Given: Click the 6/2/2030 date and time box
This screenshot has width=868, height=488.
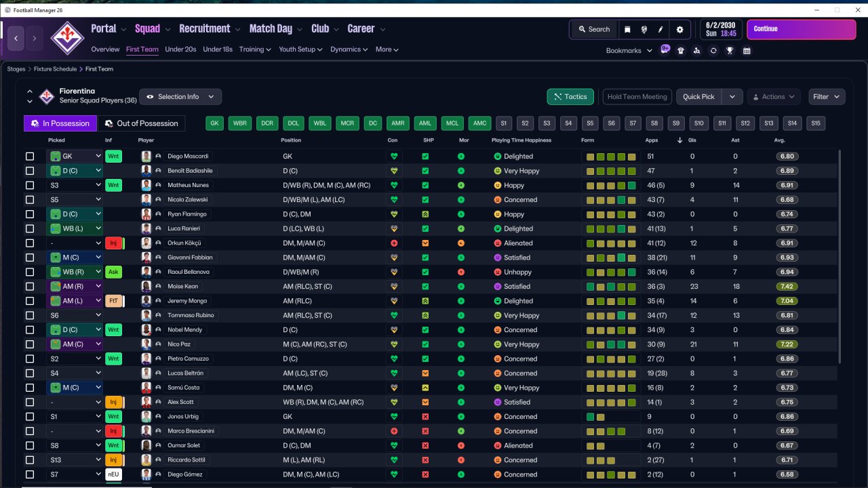Looking at the screenshot, I should pyautogui.click(x=720, y=29).
